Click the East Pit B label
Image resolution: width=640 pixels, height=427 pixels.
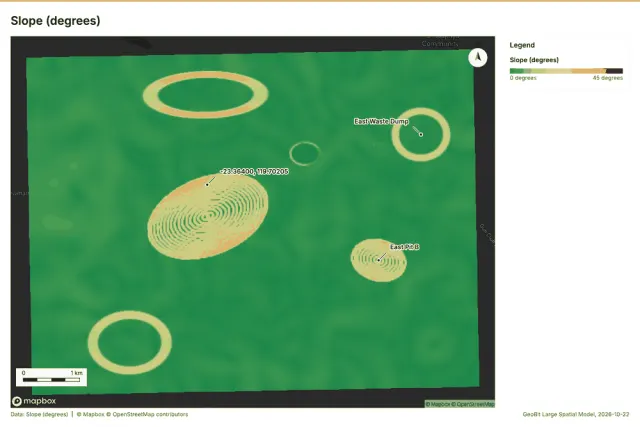point(404,247)
